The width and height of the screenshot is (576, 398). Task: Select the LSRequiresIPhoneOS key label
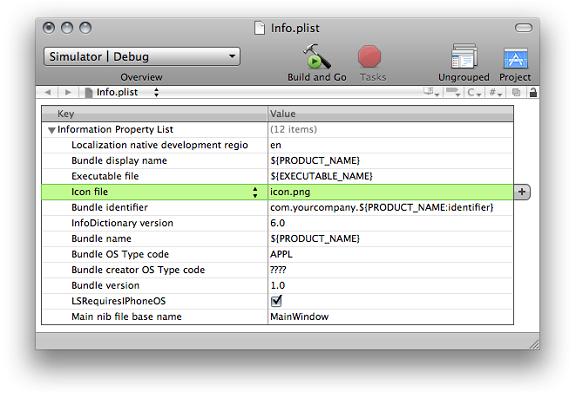pos(119,301)
